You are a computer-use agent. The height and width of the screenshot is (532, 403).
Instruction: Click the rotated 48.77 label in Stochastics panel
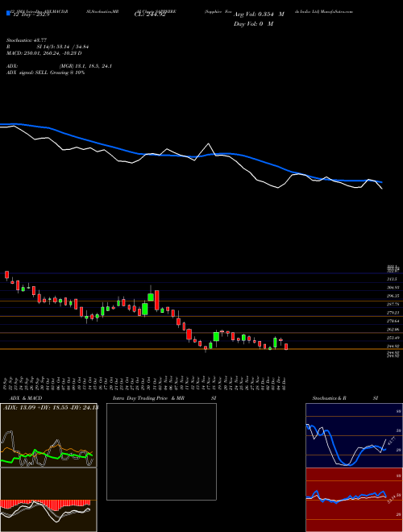click(390, 442)
